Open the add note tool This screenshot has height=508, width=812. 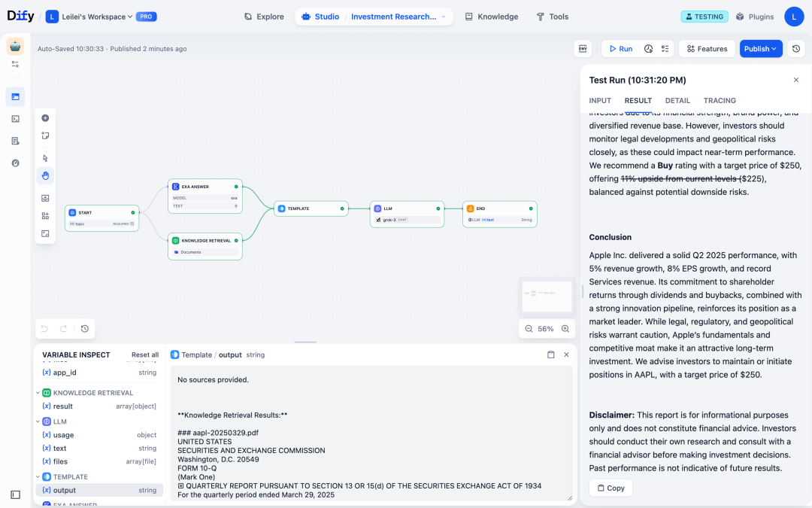[x=45, y=135]
